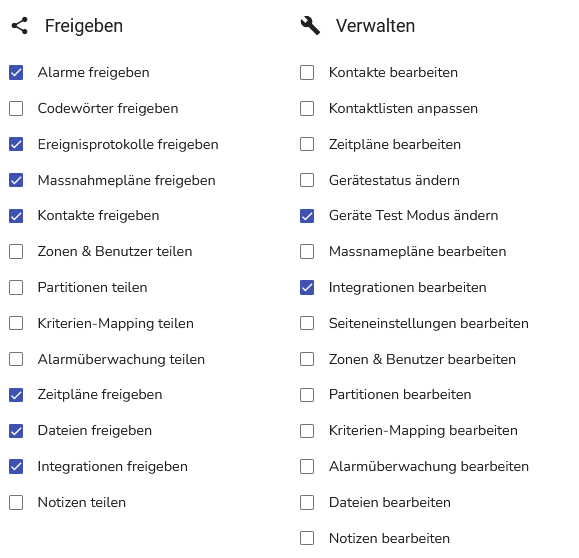579x558 pixels.
Task: Enable Codewörter freigeben checkbox
Action: point(16,109)
